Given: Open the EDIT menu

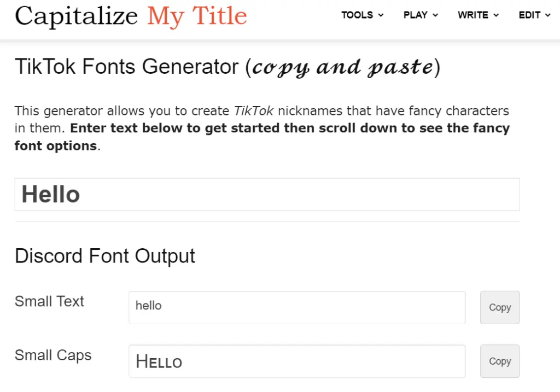Looking at the screenshot, I should [x=529, y=15].
